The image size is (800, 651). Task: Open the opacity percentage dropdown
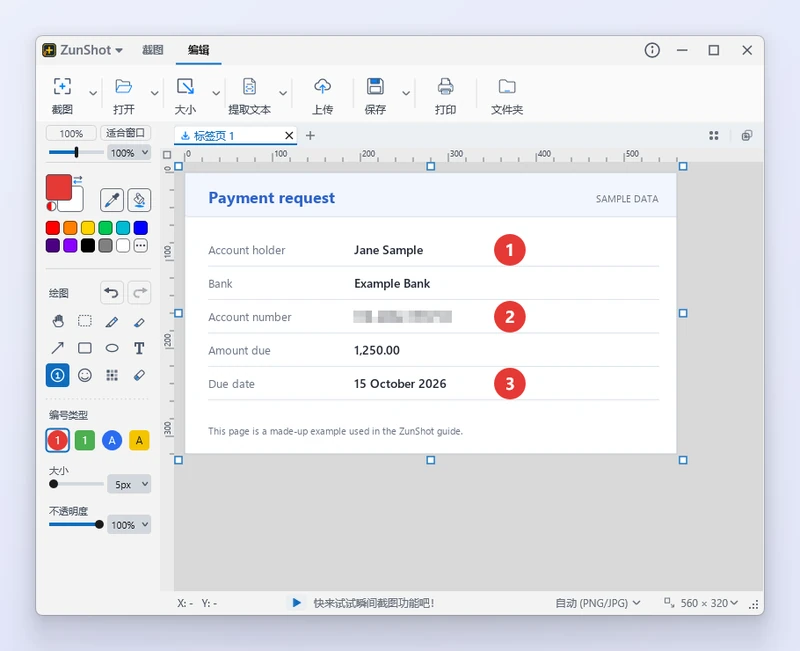(129, 525)
